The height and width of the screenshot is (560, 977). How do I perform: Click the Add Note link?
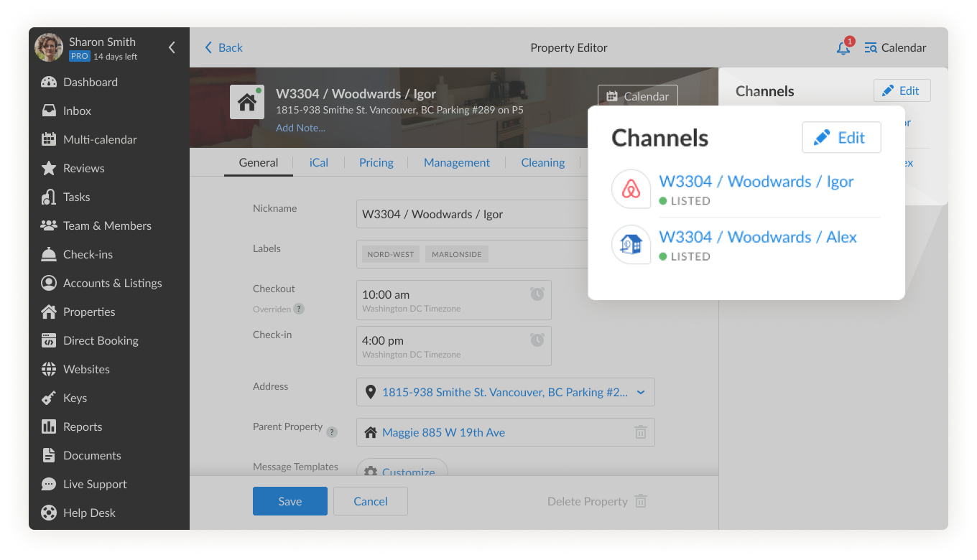click(300, 128)
